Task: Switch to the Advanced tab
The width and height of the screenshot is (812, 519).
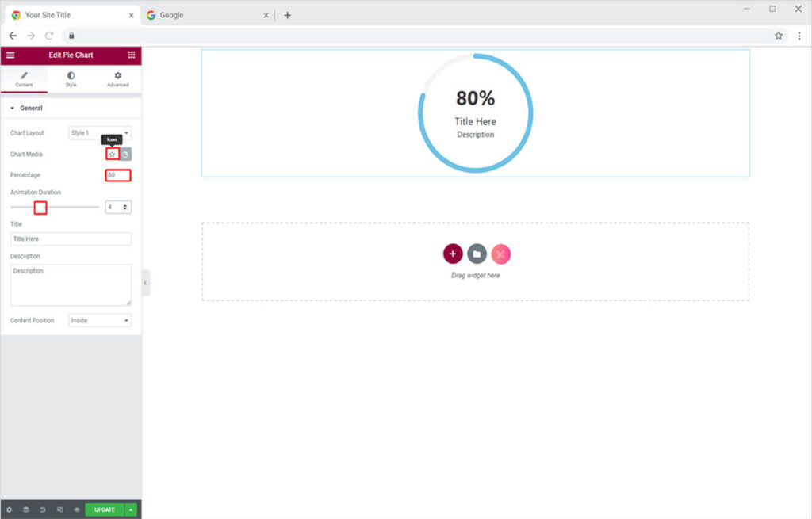Action: pos(117,79)
